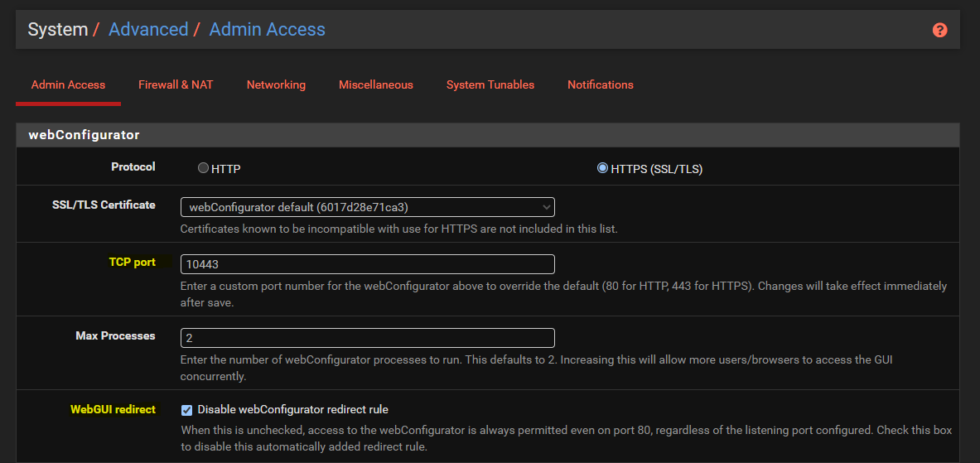
Task: Select the HTTPS (SSL/TLS) radio button
Action: point(602,167)
